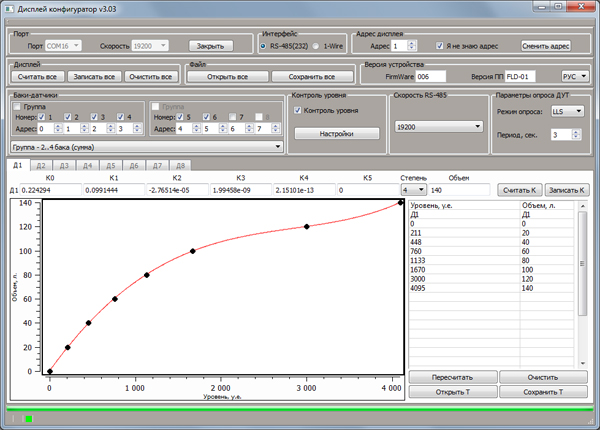Image resolution: width=600 pixels, height=430 pixels.
Task: Click the Открыть Т button
Action: click(x=453, y=392)
